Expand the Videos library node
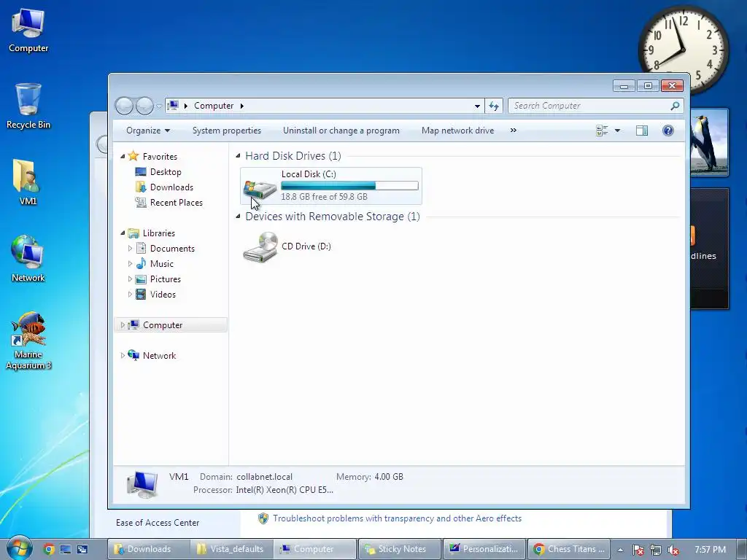The width and height of the screenshot is (747, 560). [130, 295]
